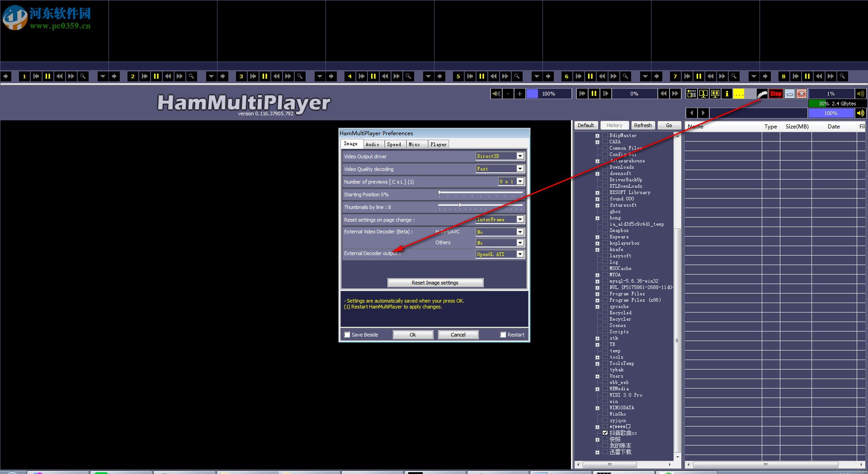868x474 pixels.
Task: Enable the Save Beside checkbox
Action: [347, 335]
